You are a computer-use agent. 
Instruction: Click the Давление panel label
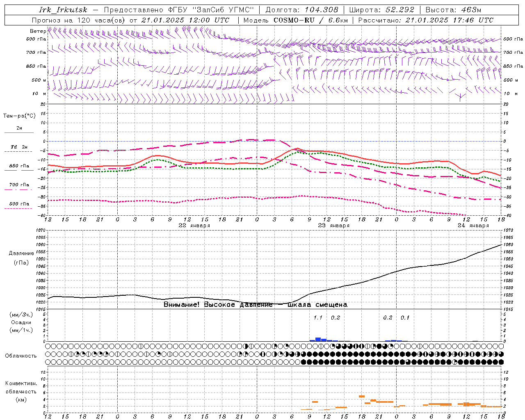click(x=21, y=253)
